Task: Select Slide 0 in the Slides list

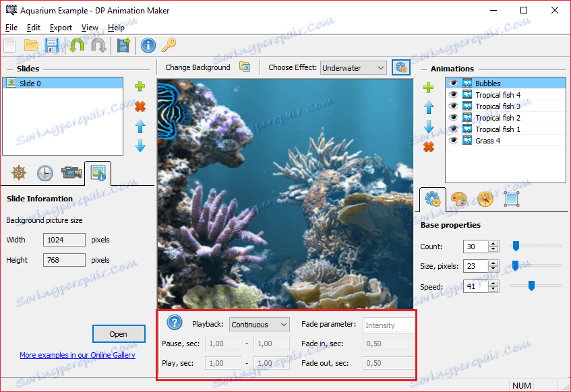Action: (x=63, y=84)
